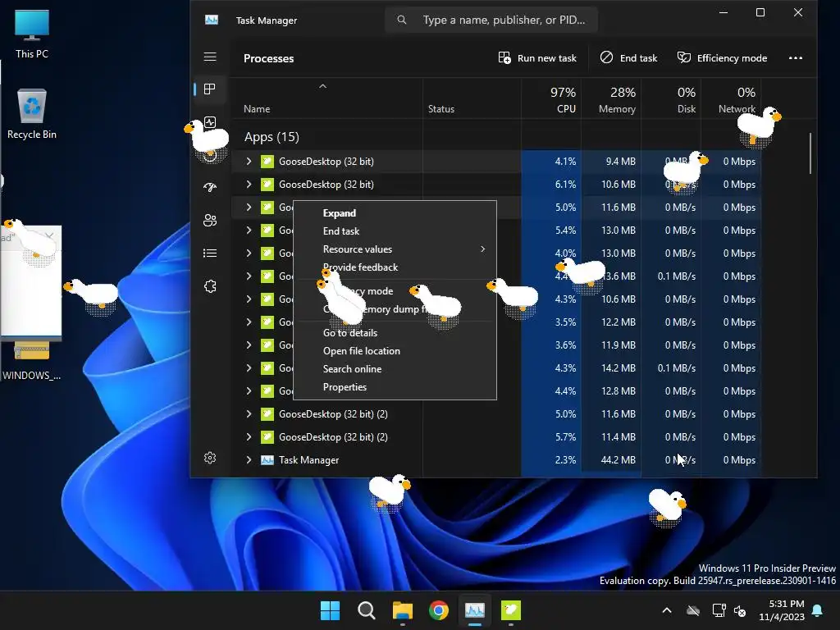Expand the GooseDesktop row using 5.4% CPU
This screenshot has height=630, width=840.
click(249, 231)
